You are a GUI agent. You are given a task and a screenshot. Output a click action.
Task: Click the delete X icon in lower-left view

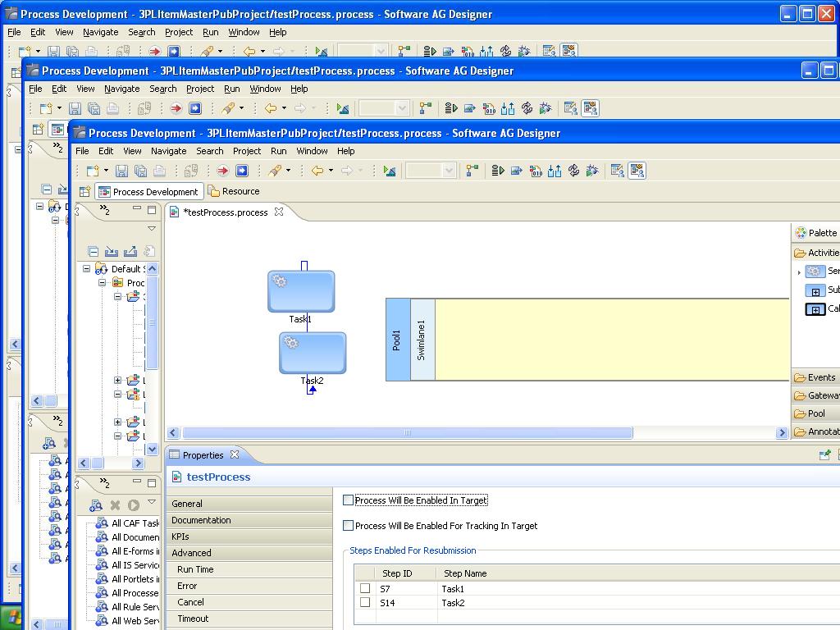pos(115,504)
